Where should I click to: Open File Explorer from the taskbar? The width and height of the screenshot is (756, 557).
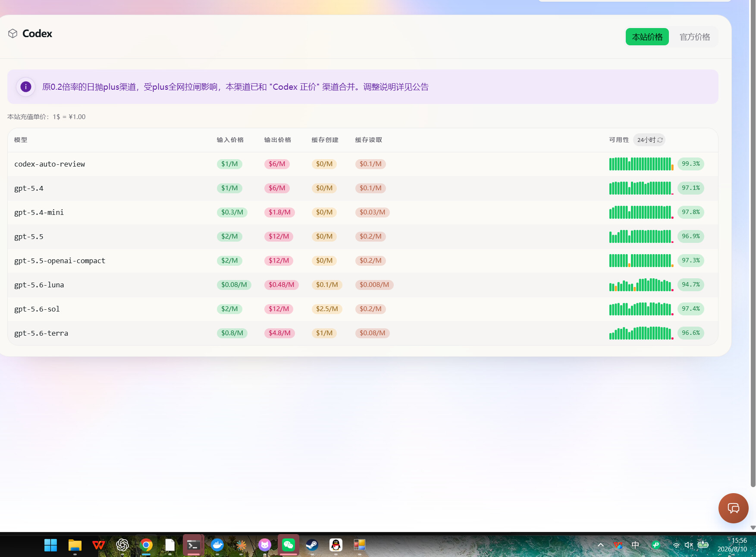[x=75, y=545]
